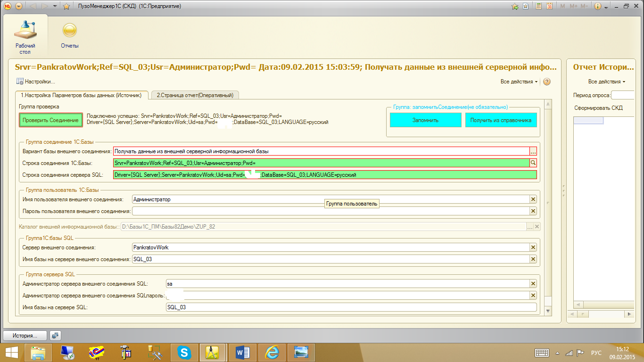Open Skype from the taskbar
This screenshot has width=644, height=362.
[x=184, y=353]
